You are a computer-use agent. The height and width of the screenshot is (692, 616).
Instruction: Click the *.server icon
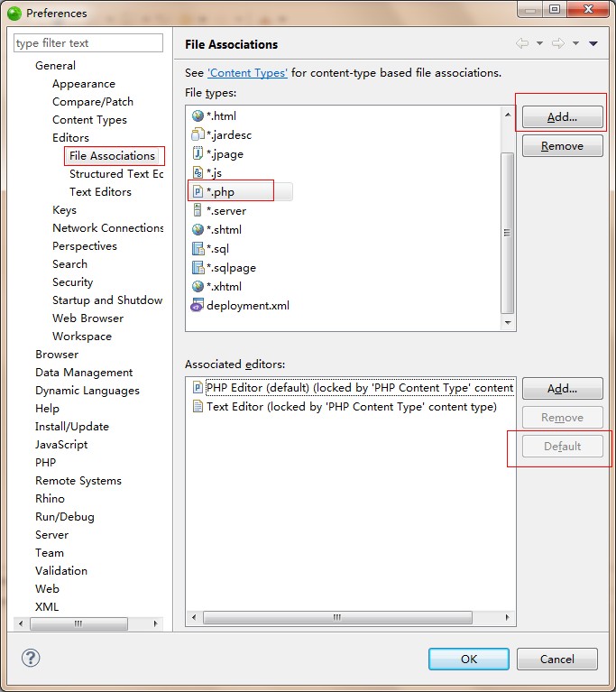point(198,210)
